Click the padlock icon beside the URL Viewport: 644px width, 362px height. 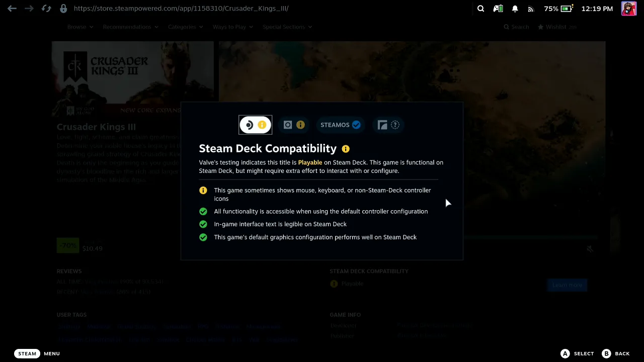[63, 9]
